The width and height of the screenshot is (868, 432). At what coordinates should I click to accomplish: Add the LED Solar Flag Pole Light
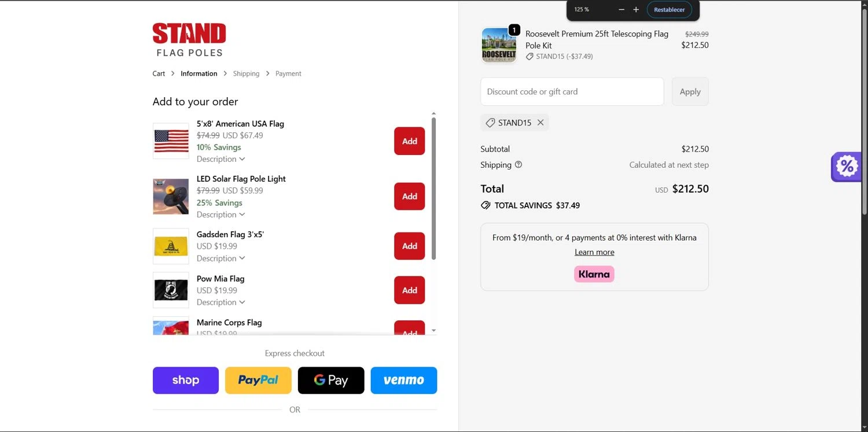[x=410, y=197]
